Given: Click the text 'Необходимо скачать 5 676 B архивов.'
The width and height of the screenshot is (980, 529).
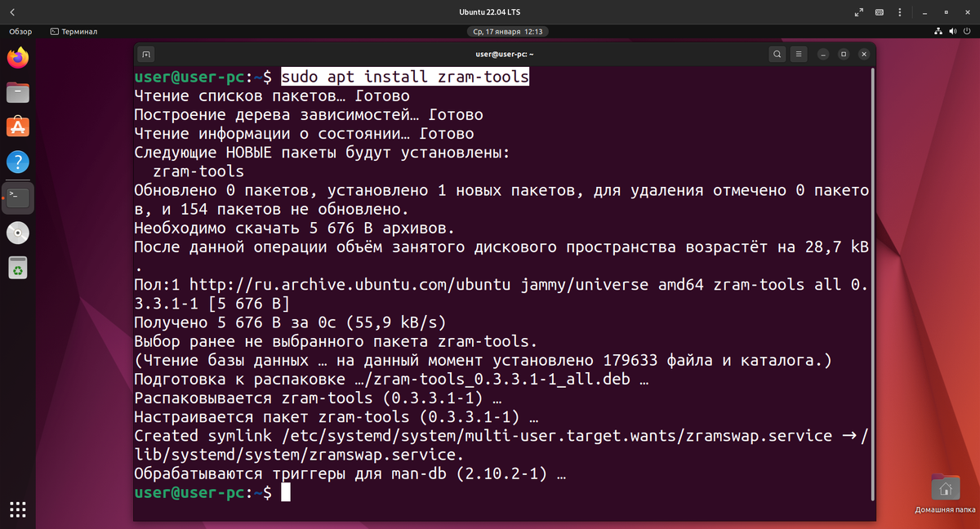Looking at the screenshot, I should [295, 228].
